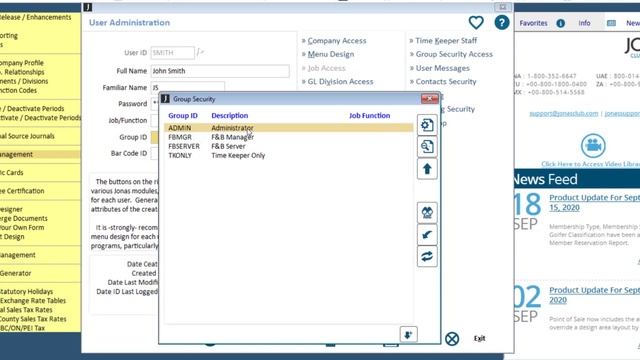The image size is (640, 360).
Task: Click the news page icon beside Info
Action: [x=611, y=23]
